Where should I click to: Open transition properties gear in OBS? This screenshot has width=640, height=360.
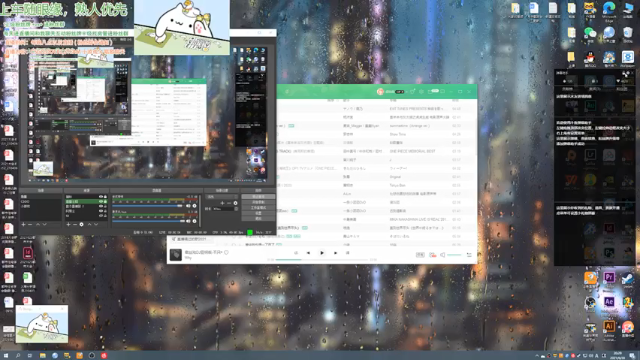pyautogui.click(x=235, y=203)
